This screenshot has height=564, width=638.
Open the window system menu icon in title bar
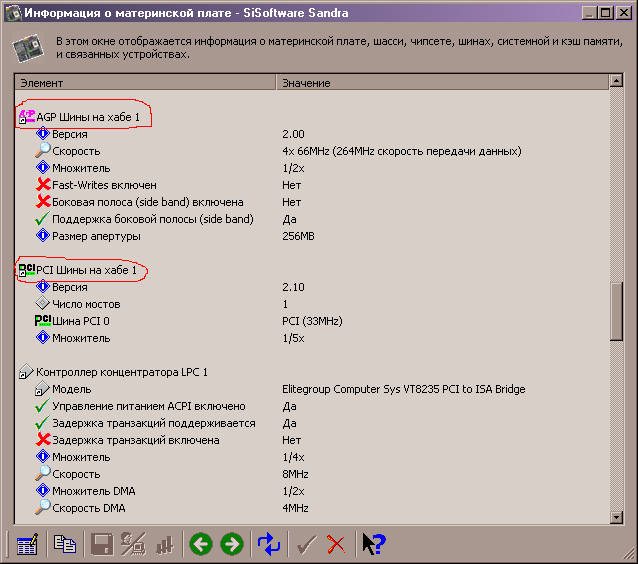12,12
